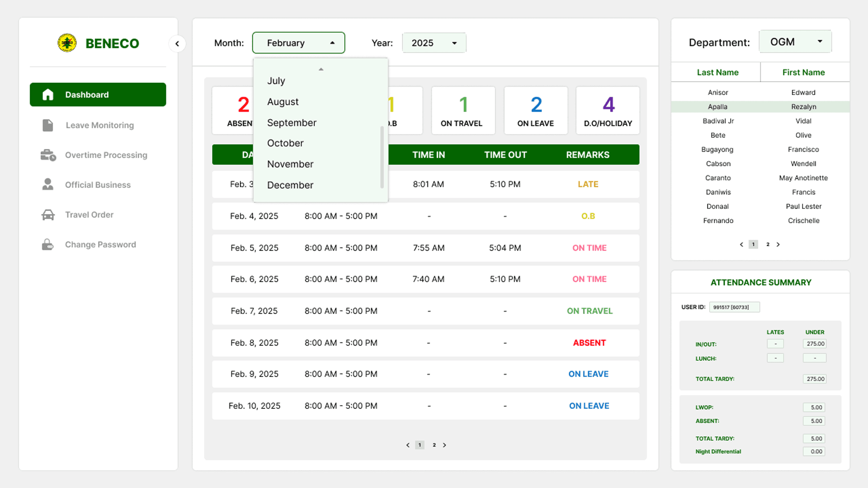
Task: Select August from the month list
Action: point(283,102)
